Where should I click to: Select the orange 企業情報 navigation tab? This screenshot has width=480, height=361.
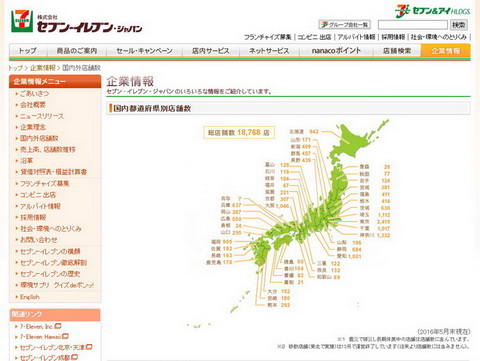pyautogui.click(x=446, y=51)
